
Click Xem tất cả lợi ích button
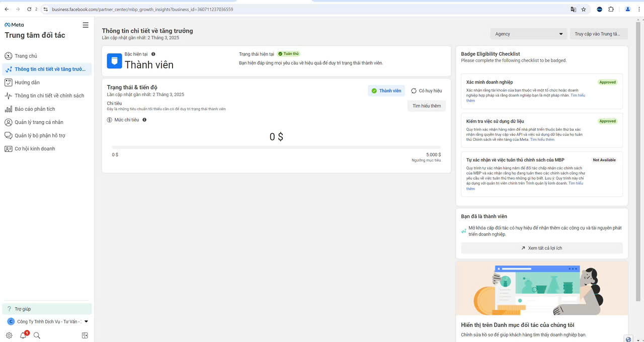tap(542, 248)
